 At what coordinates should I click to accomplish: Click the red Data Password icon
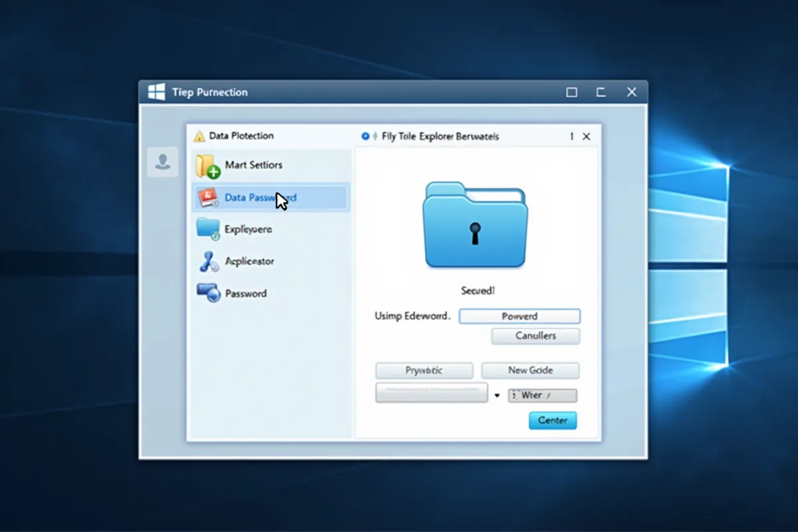point(207,198)
